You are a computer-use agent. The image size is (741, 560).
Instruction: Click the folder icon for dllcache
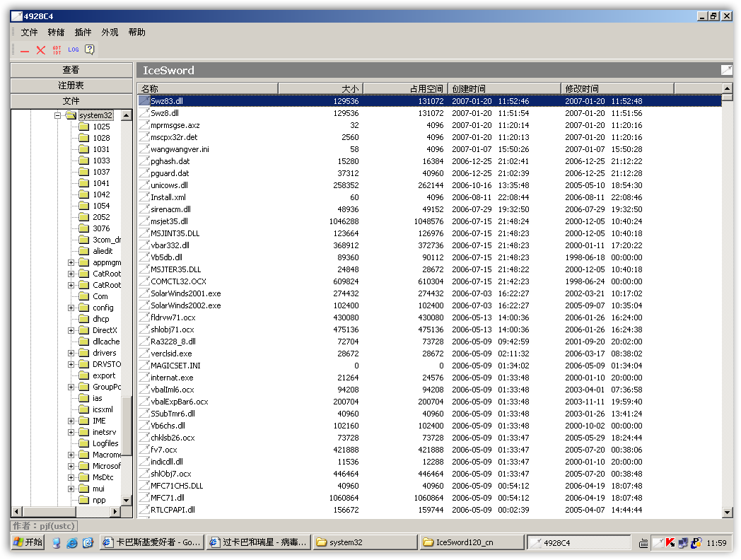coord(83,342)
